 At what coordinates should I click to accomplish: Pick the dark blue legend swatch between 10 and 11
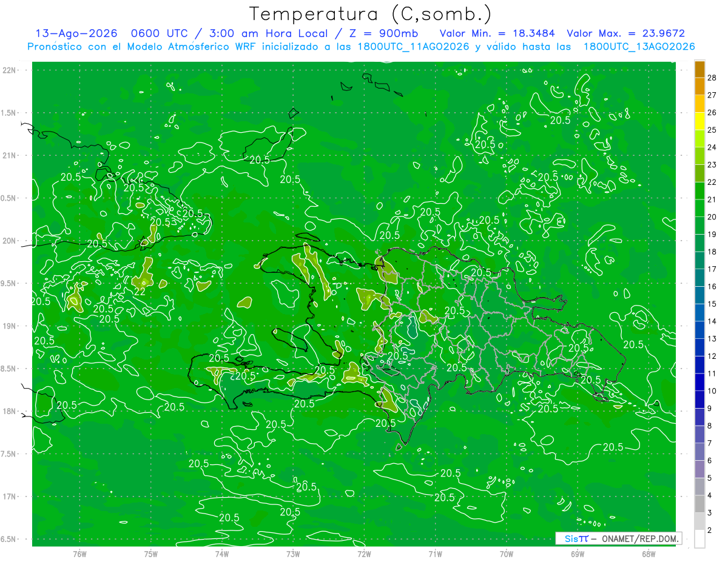coord(699,383)
